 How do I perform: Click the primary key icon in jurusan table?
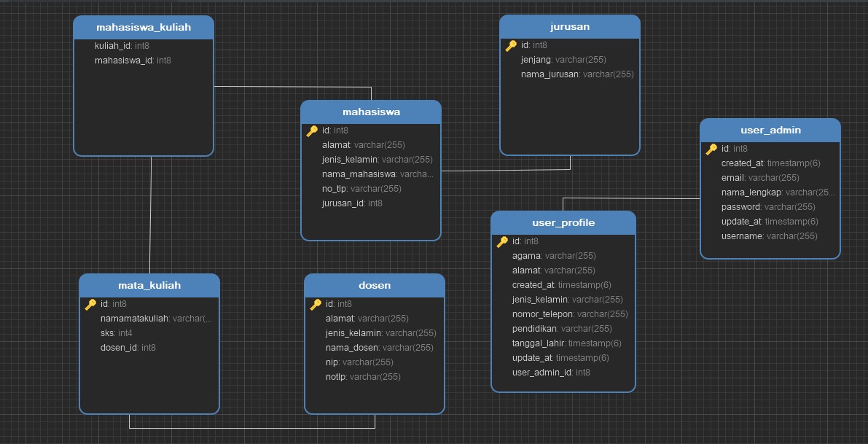[x=511, y=46]
